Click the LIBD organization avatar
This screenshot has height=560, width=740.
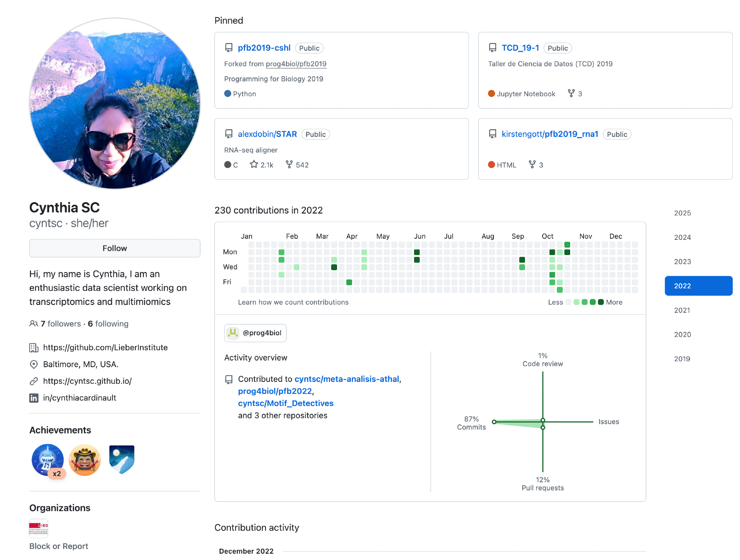coord(38,528)
